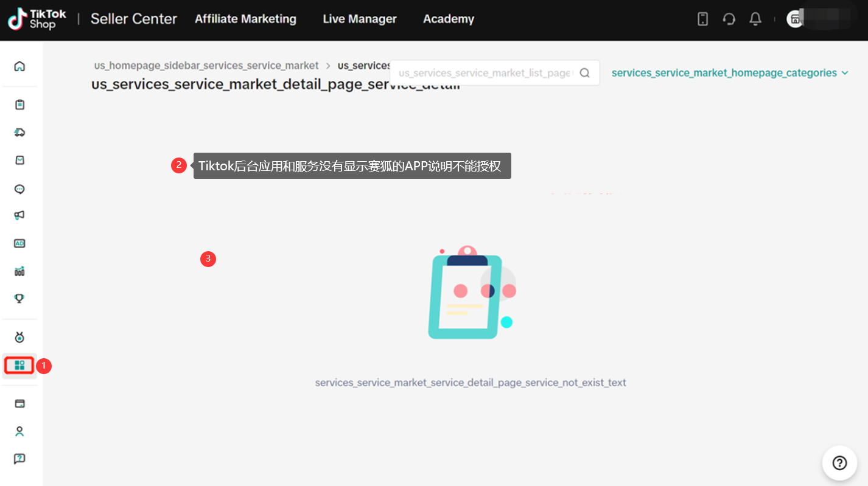Open the Orders clipboard icon in sidebar

click(19, 105)
